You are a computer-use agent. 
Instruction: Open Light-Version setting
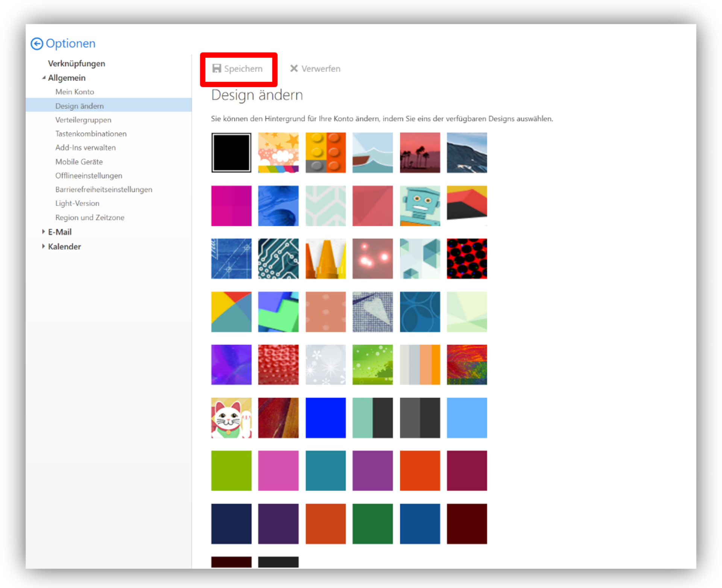[77, 203]
